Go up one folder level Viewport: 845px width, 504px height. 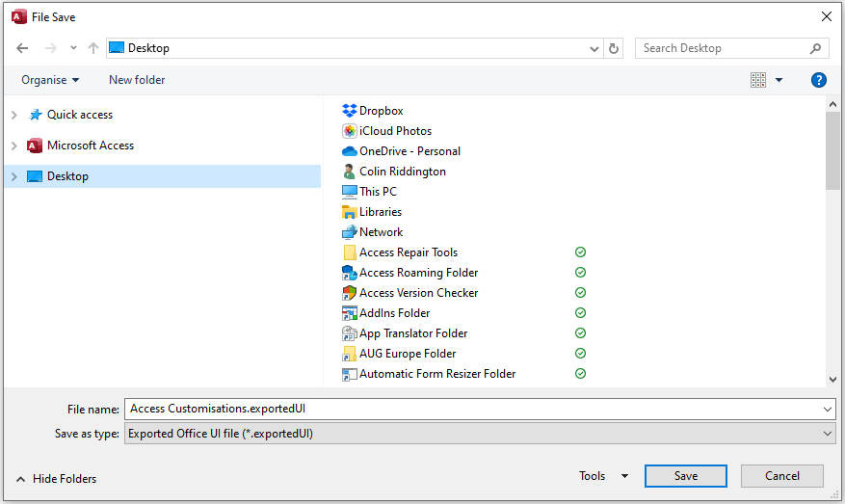[x=93, y=48]
